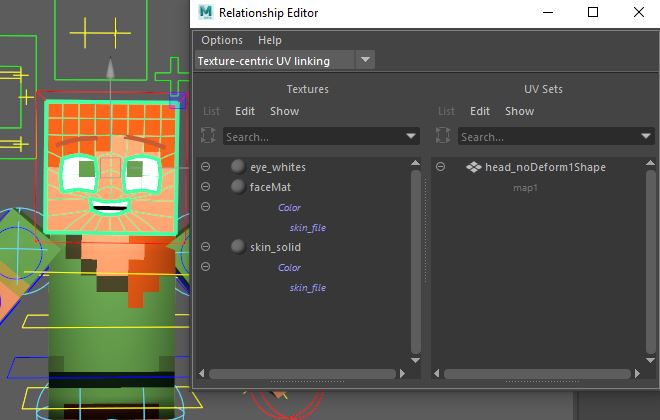Click Textures horizontal scroll left arrow
This screenshot has height=420, width=660.
pyautogui.click(x=202, y=373)
